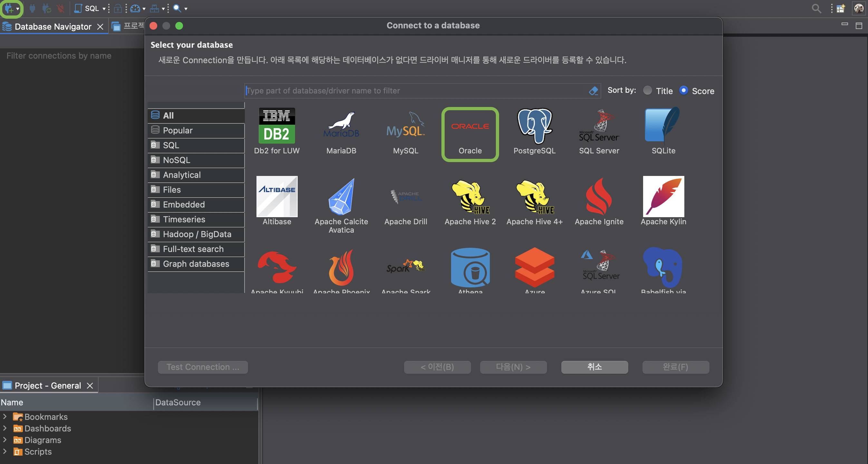This screenshot has height=464, width=868.
Task: Choose the Popular category
Action: point(196,130)
